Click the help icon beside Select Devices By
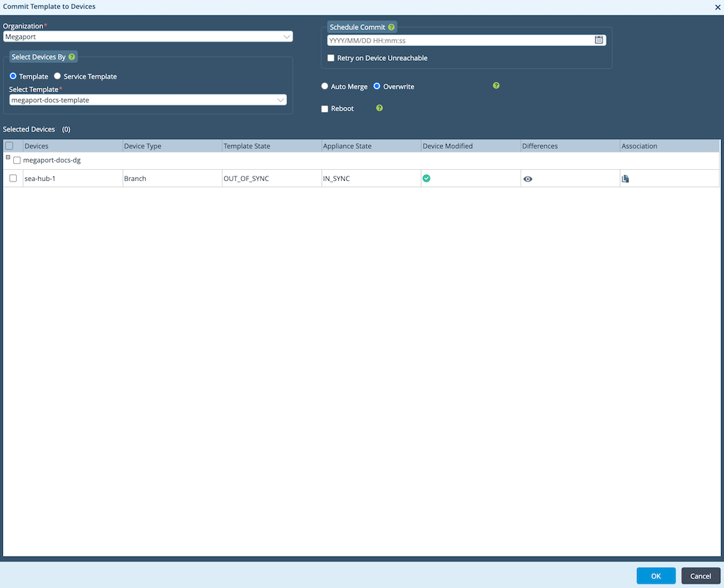Image resolution: width=724 pixels, height=588 pixels. pyautogui.click(x=72, y=57)
